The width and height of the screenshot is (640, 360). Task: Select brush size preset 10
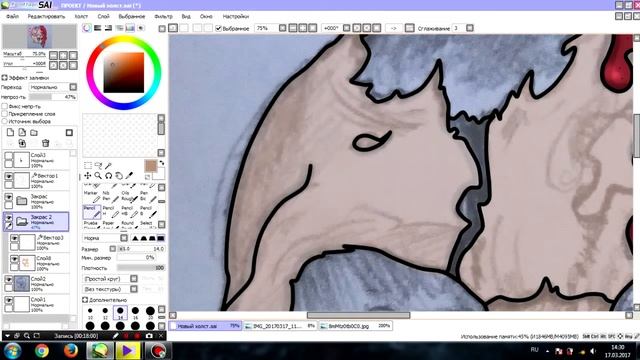pyautogui.click(x=90, y=313)
